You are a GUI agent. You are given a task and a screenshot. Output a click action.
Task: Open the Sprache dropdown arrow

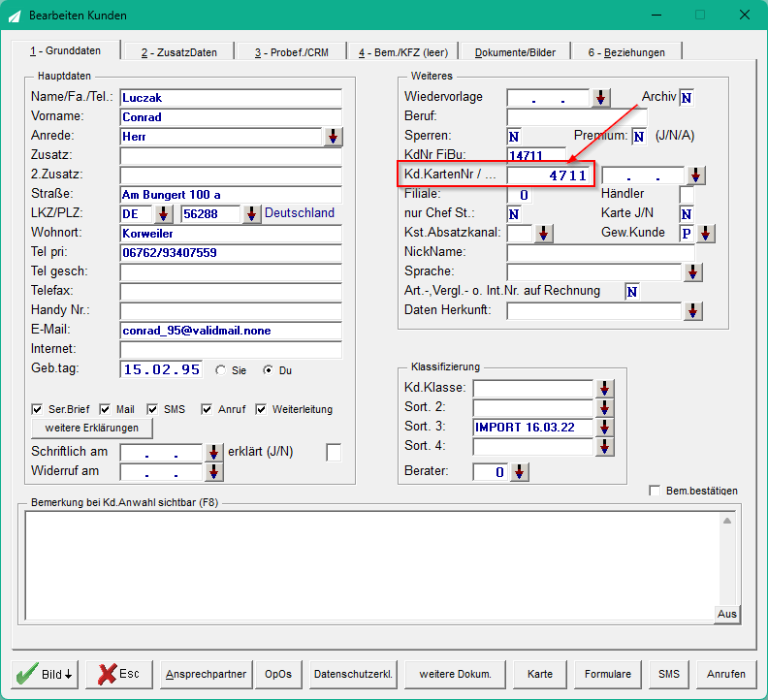[692, 272]
